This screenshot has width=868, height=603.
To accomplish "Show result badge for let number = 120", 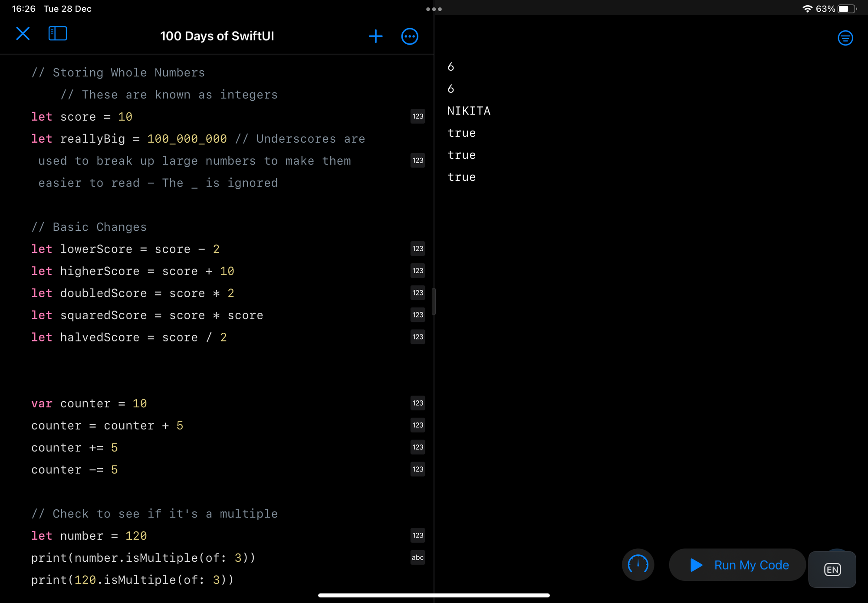I will point(418,535).
